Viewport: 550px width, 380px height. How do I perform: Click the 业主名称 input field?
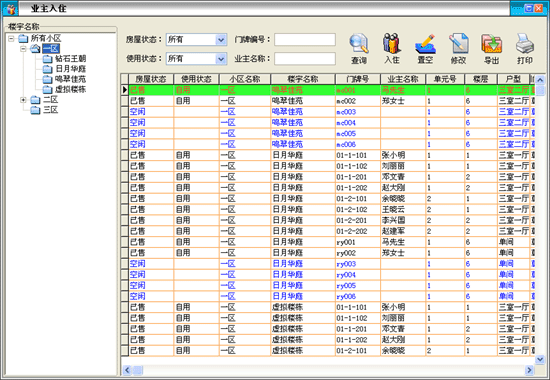pos(305,59)
